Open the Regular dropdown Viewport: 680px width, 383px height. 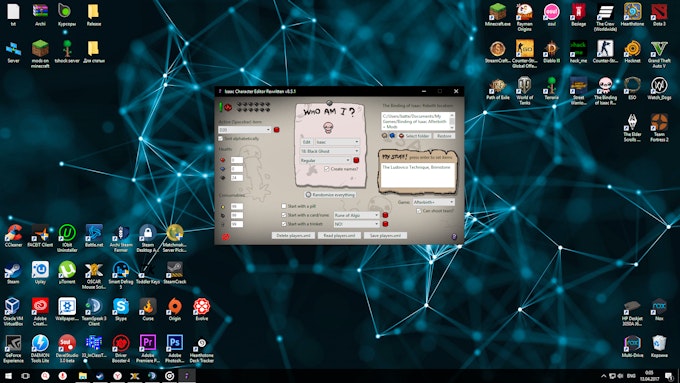coord(325,160)
